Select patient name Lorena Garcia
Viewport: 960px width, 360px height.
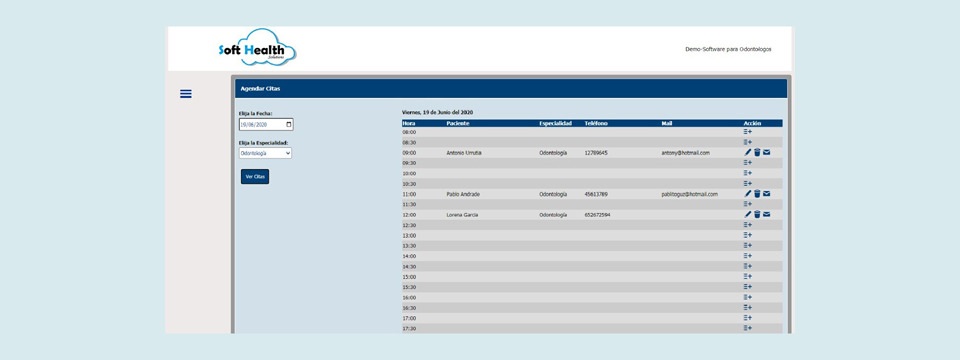[462, 215]
